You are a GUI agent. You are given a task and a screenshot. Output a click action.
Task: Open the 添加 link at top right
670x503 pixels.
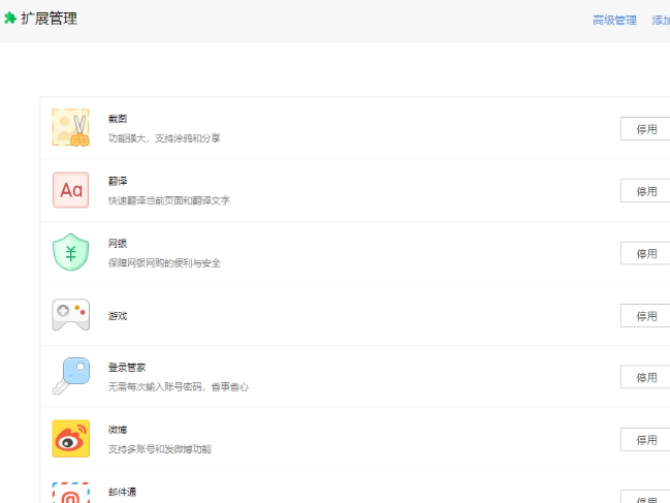[661, 20]
